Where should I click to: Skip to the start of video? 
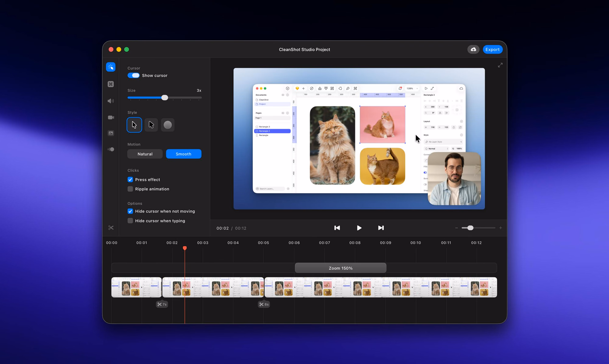pyautogui.click(x=337, y=228)
